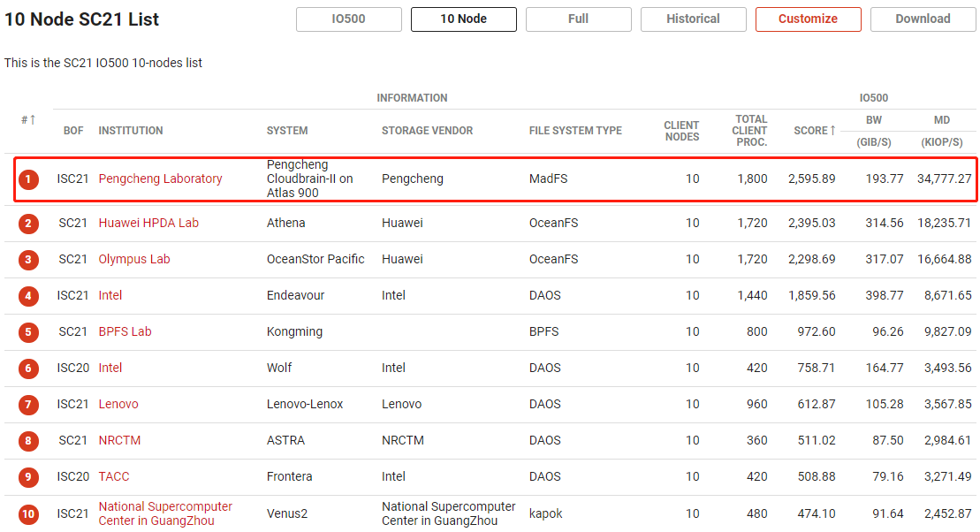Open the Huawei HPDA Lab link

[x=148, y=223]
